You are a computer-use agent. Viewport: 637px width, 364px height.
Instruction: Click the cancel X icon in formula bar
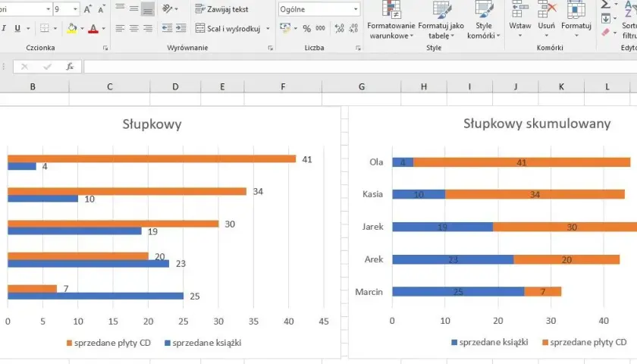24,67
